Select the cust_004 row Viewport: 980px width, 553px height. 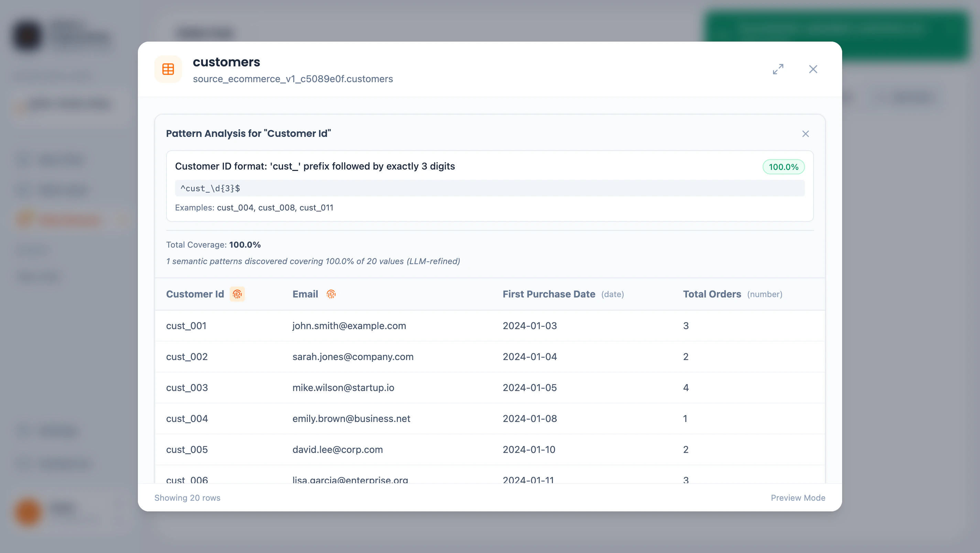tap(187, 419)
